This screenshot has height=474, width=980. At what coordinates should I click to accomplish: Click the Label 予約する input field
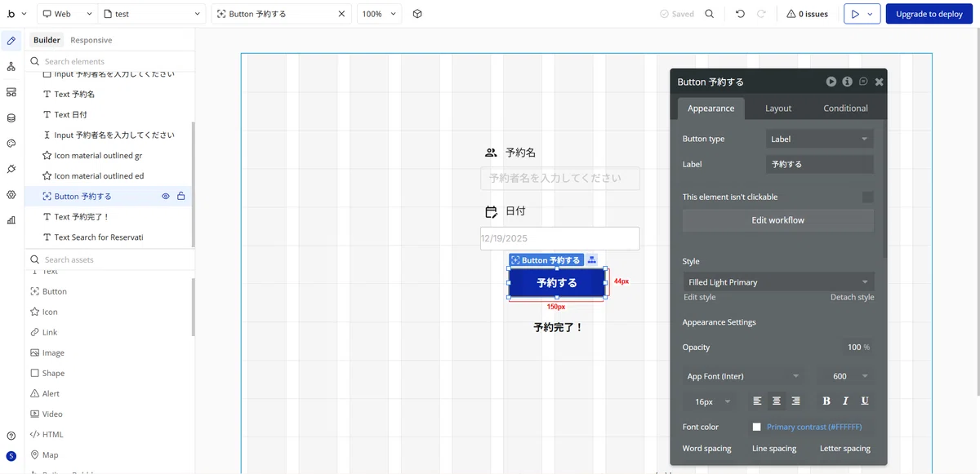pyautogui.click(x=820, y=164)
